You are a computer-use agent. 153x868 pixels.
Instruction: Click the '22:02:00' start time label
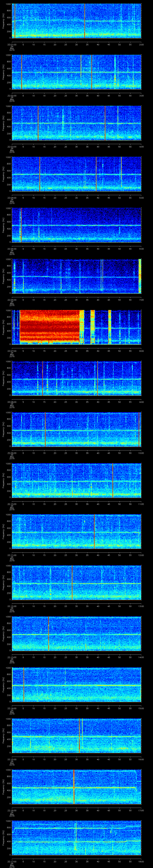pyautogui.click(x=12, y=96)
